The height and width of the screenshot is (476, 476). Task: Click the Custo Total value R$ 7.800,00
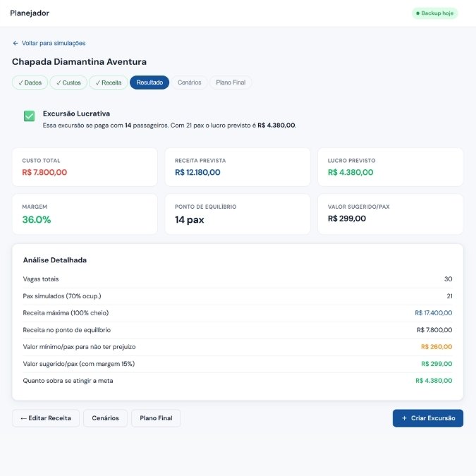pos(44,172)
